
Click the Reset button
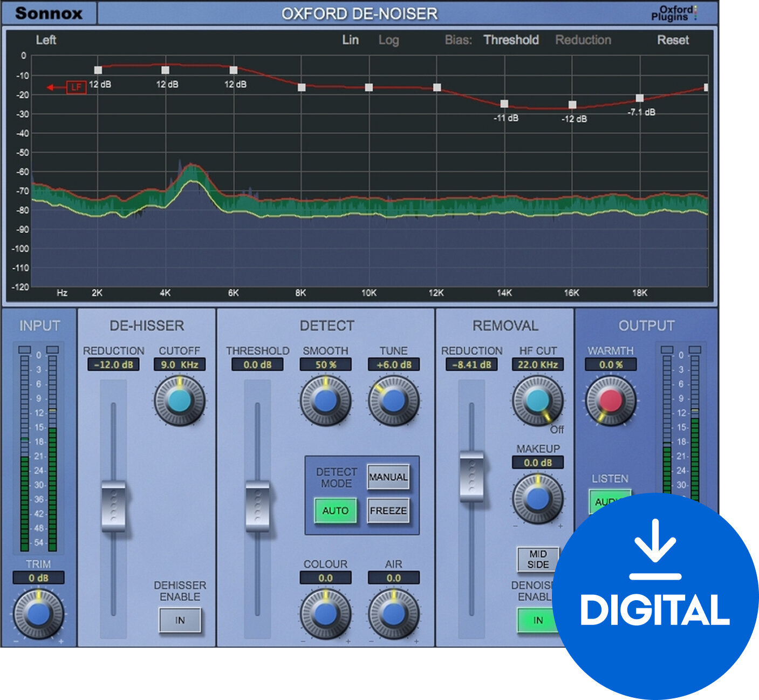[672, 40]
